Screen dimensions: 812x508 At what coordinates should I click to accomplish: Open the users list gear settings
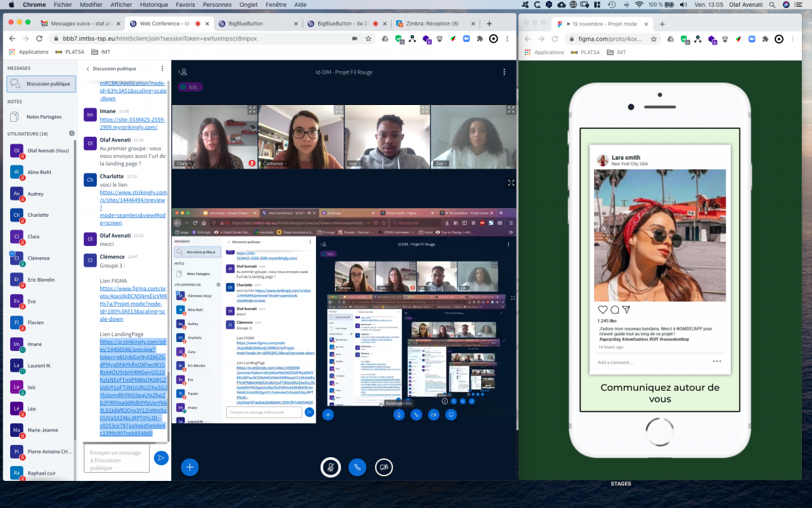[x=72, y=133]
